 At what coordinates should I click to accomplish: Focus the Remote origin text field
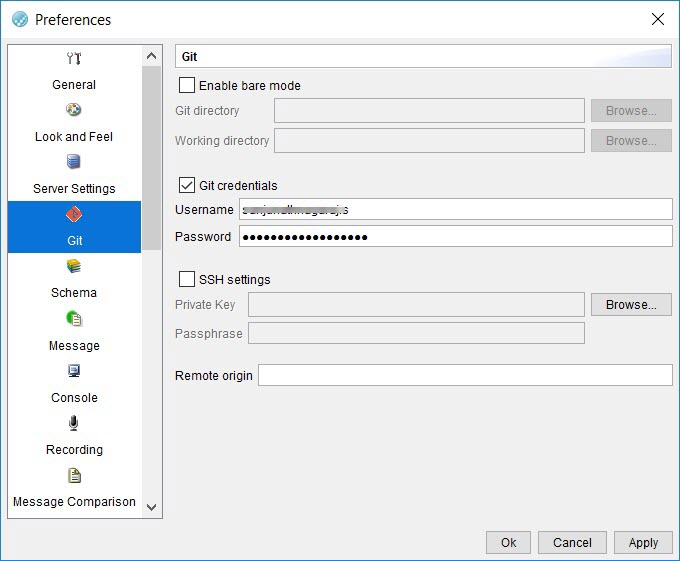(465, 375)
